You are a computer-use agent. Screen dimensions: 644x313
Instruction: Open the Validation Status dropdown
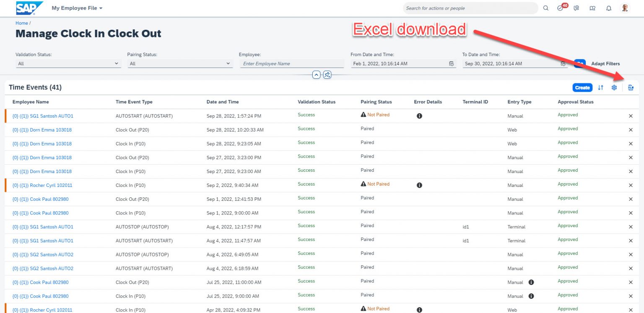pos(68,63)
